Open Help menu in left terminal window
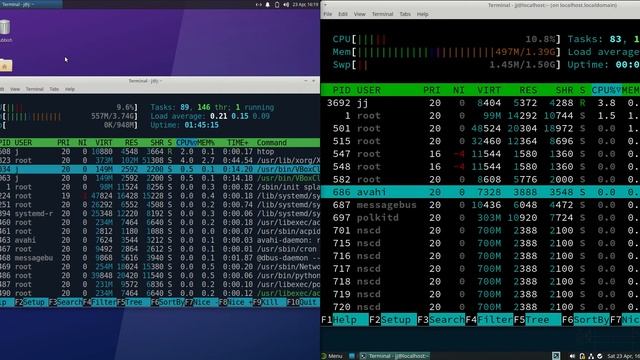Image resolution: width=640 pixels, height=360 pixels. coord(70,89)
